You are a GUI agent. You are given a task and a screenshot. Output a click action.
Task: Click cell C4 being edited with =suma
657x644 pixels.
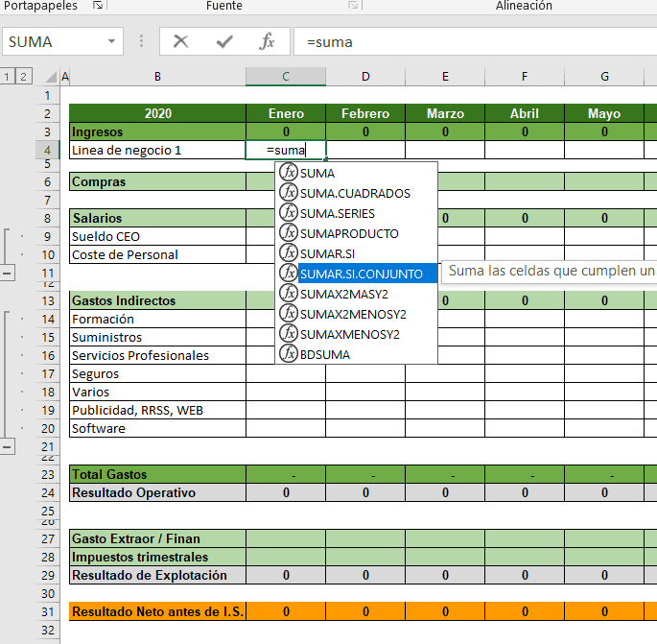tap(286, 150)
